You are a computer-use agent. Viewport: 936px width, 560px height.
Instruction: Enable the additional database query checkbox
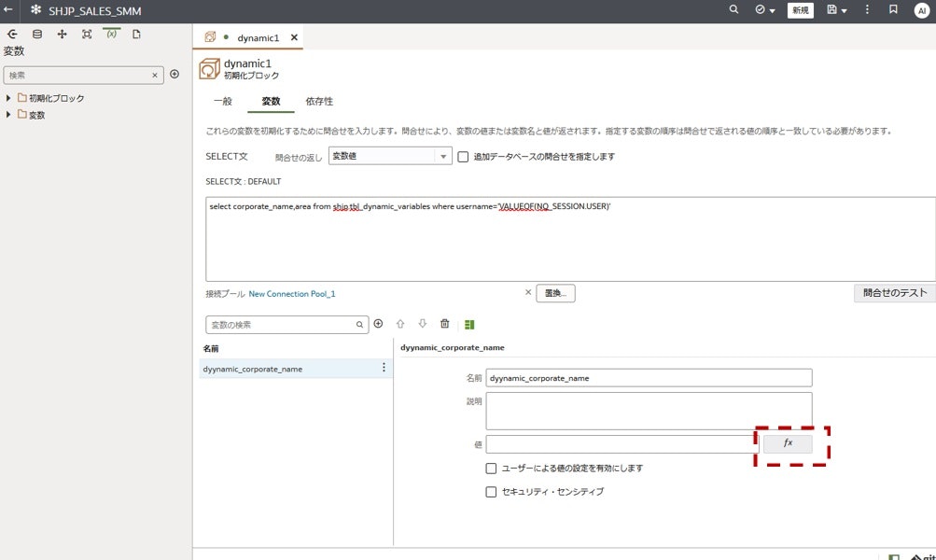(x=463, y=157)
